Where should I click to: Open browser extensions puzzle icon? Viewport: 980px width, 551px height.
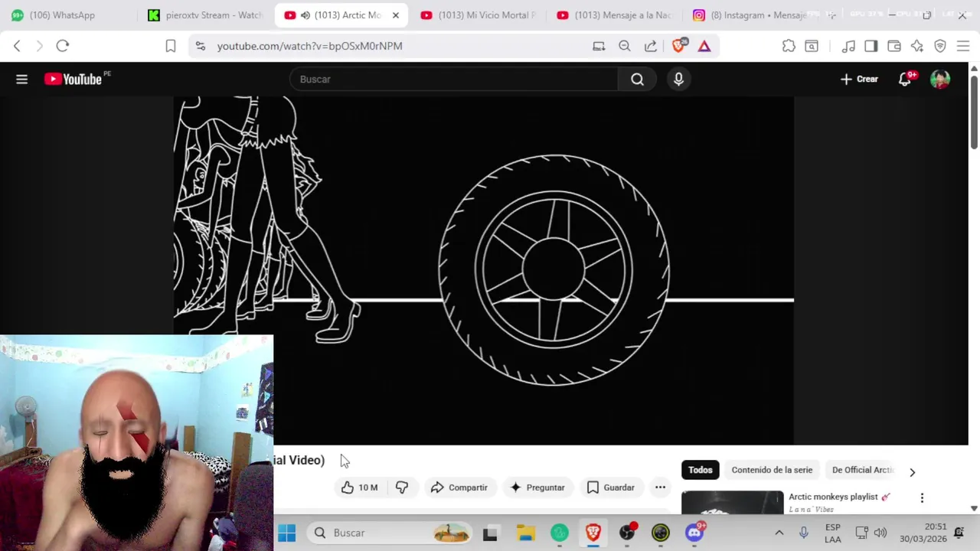point(789,46)
